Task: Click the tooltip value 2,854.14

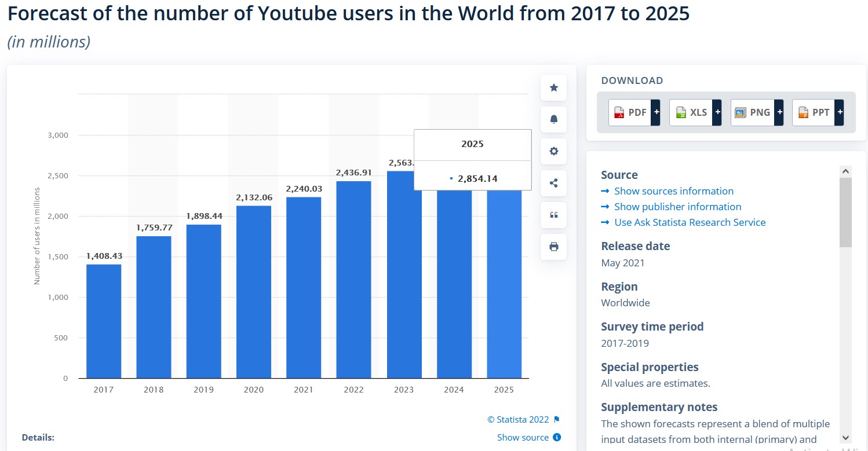Action: [x=477, y=178]
